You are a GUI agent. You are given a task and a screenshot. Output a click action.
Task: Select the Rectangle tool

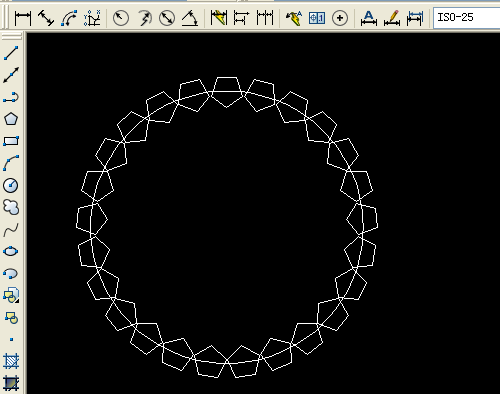click(11, 141)
